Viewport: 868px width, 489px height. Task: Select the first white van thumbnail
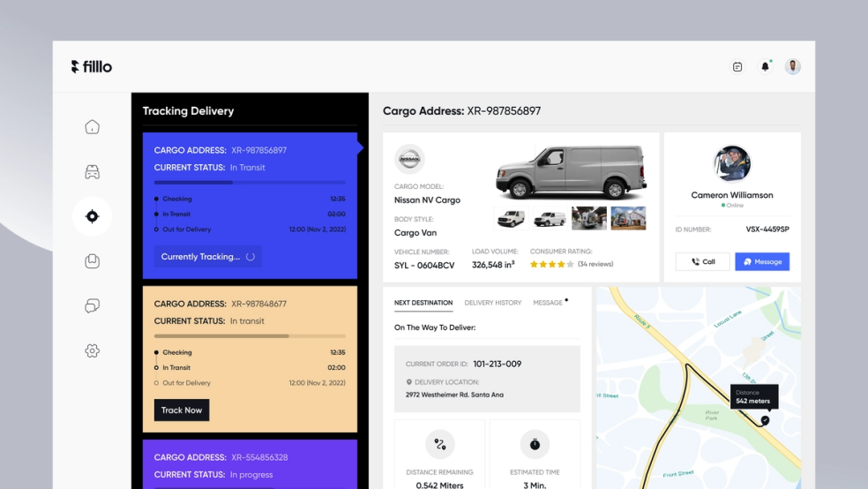(511, 219)
